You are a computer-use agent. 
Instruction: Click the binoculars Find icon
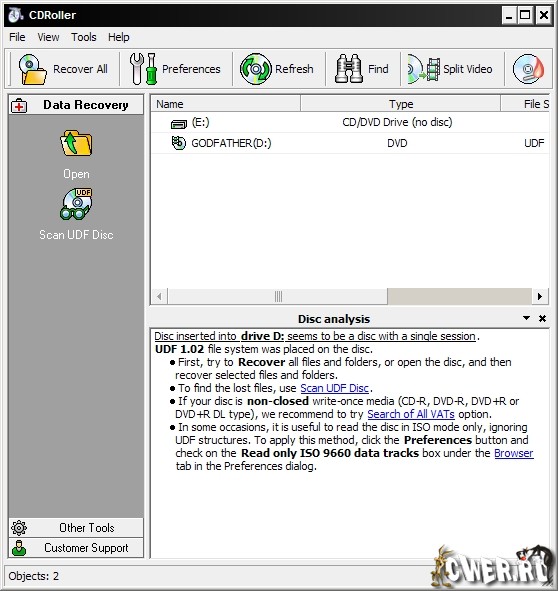[x=349, y=69]
